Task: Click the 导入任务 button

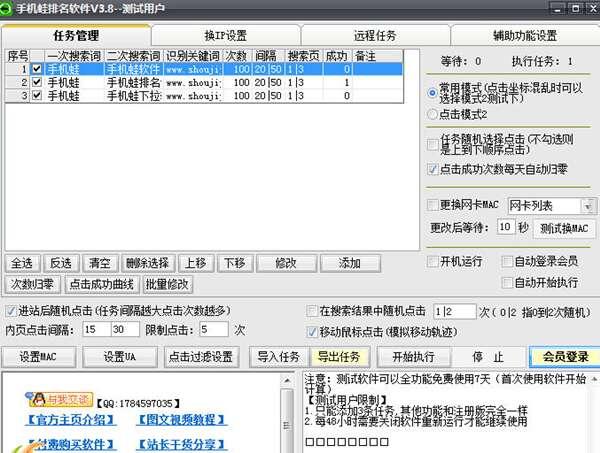Action: click(x=279, y=356)
